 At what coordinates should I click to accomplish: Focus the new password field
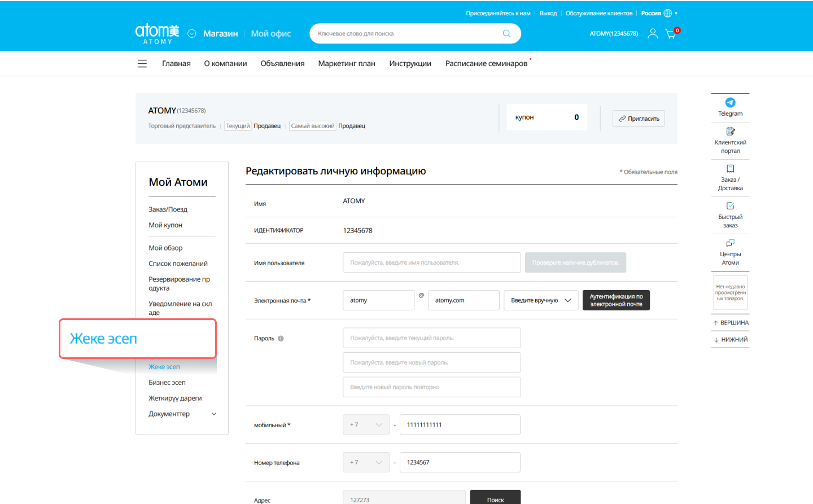[x=431, y=362]
